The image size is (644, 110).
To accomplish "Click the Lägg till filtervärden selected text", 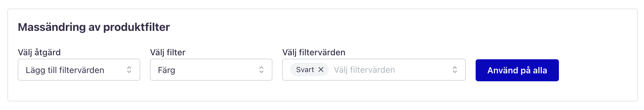I will pos(65,70).
